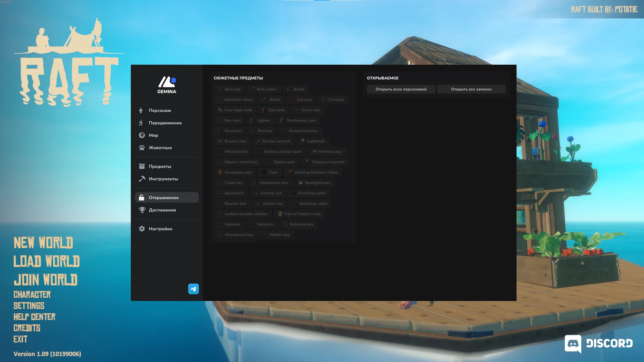Click the Vending Machine Token icon
This screenshot has width=644, height=362.
click(x=289, y=172)
